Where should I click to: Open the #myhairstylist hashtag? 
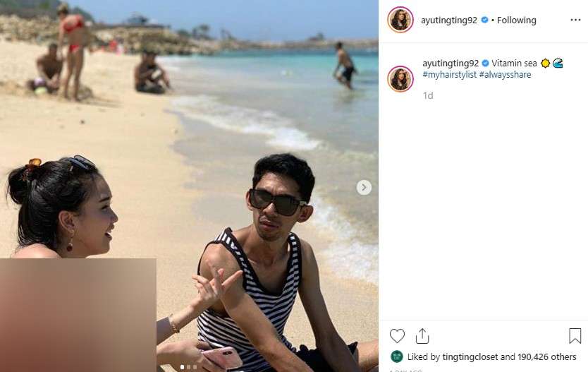tap(449, 74)
